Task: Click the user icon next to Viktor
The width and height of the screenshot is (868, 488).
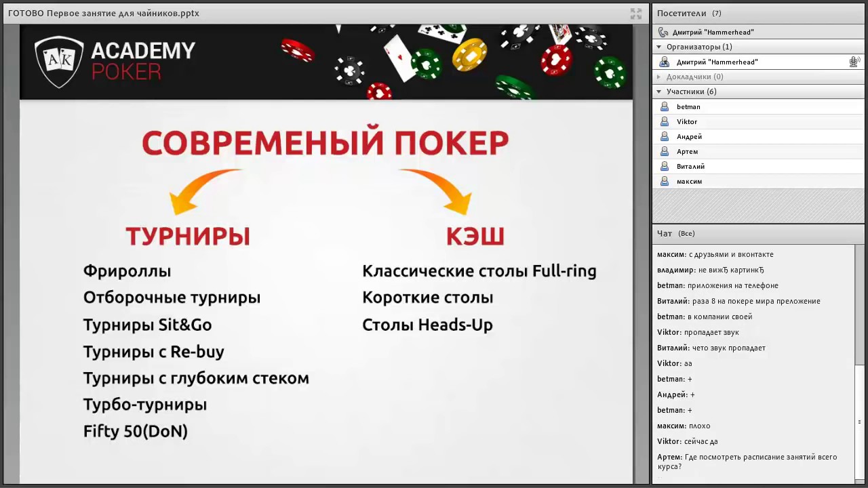Action: pos(665,121)
